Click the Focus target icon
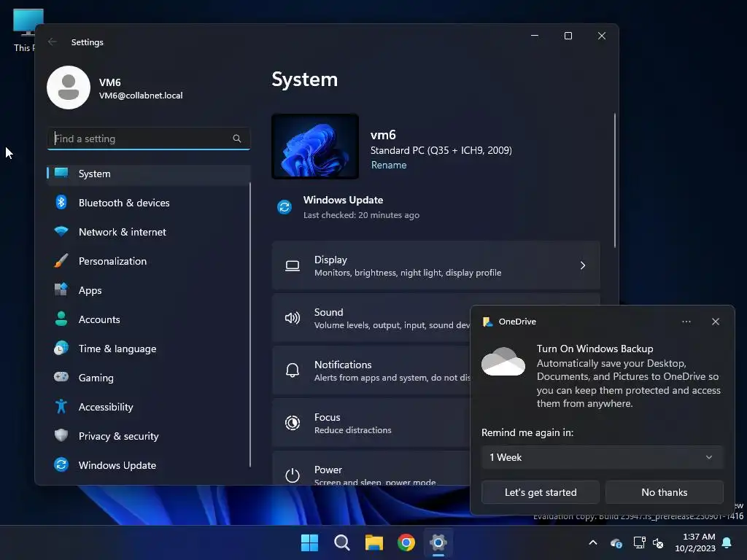This screenshot has height=560, width=747. 292,423
